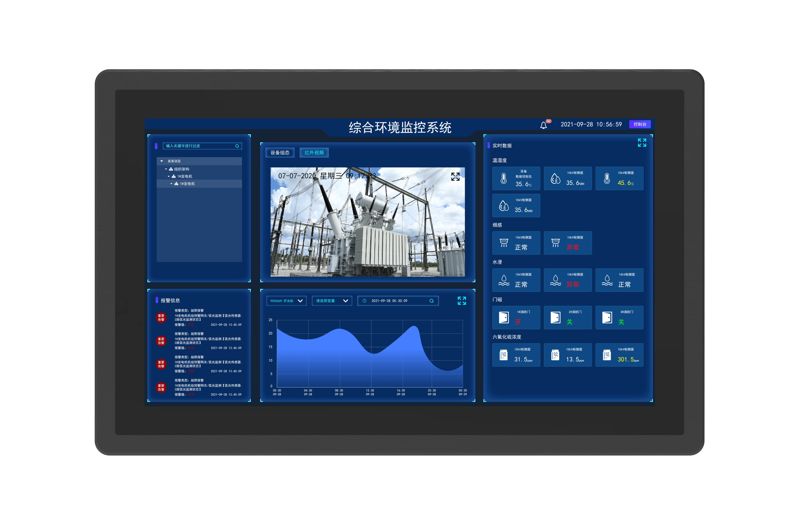Click search icon in date-time field
798x532 pixels.
tap(432, 301)
